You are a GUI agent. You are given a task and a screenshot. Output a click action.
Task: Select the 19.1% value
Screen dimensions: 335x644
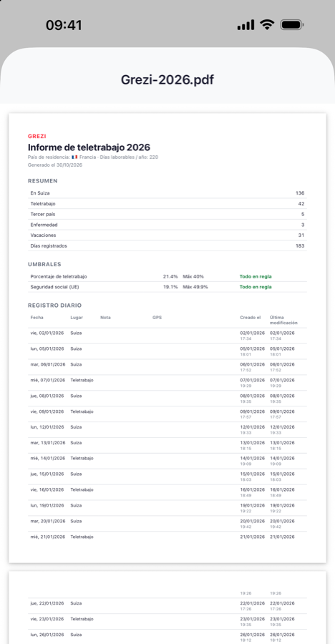point(170,287)
